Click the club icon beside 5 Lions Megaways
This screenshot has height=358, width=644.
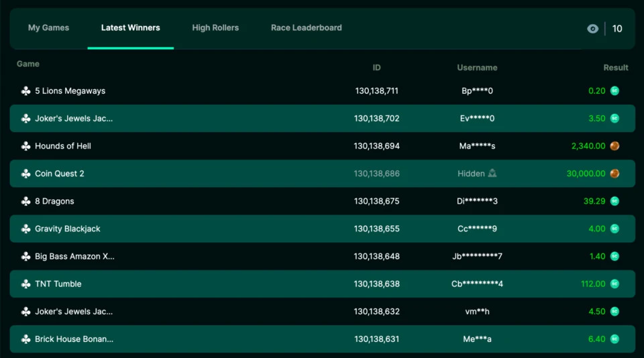tap(26, 91)
